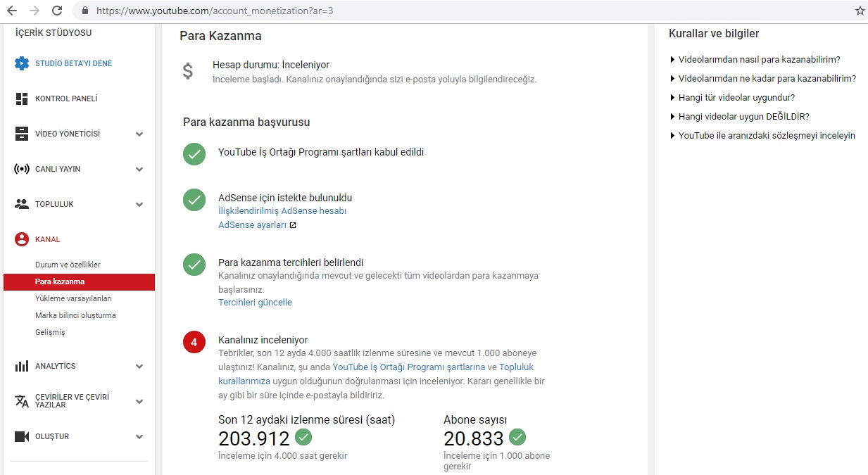Click the green check next to 203.912
The height and width of the screenshot is (475, 868).
click(x=303, y=437)
